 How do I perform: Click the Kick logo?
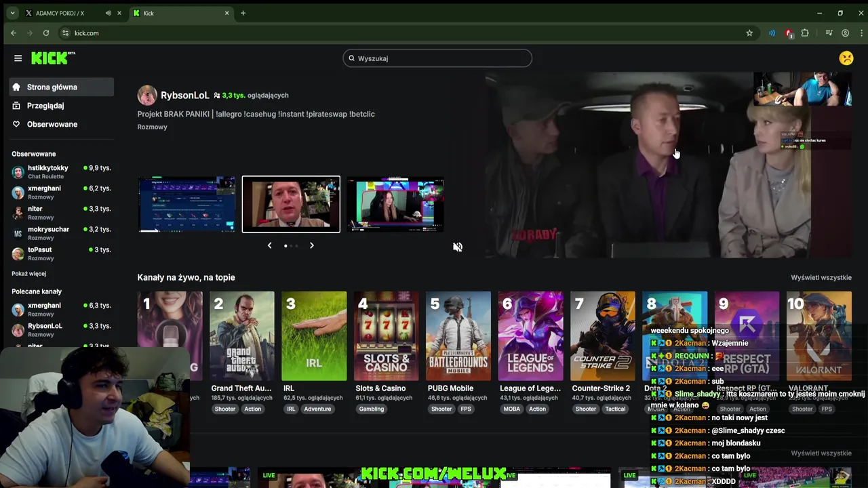(x=53, y=58)
